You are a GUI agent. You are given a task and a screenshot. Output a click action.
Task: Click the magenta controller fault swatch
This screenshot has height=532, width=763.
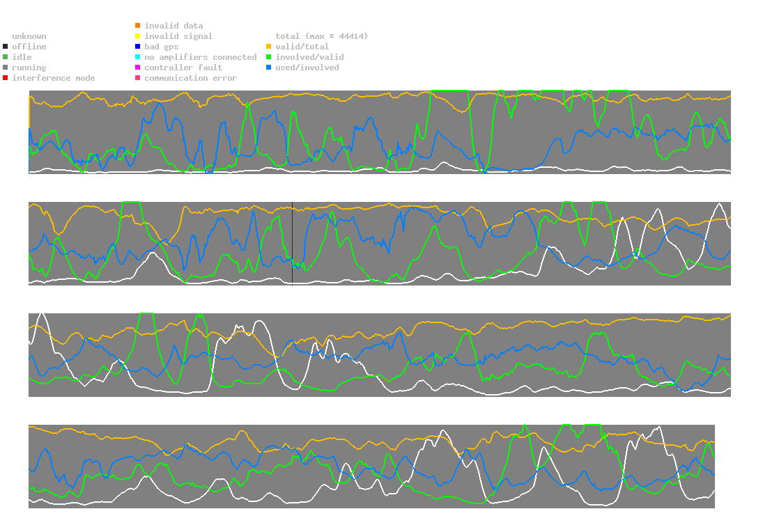pyautogui.click(x=138, y=68)
